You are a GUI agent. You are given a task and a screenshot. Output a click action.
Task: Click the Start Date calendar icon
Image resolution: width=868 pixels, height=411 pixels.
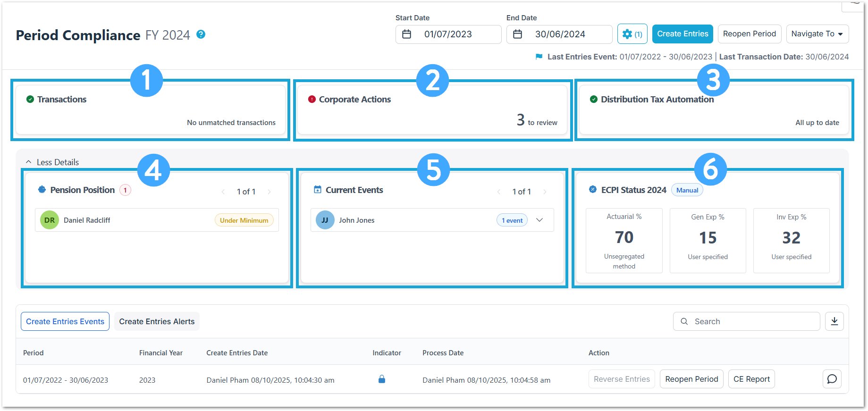406,34
